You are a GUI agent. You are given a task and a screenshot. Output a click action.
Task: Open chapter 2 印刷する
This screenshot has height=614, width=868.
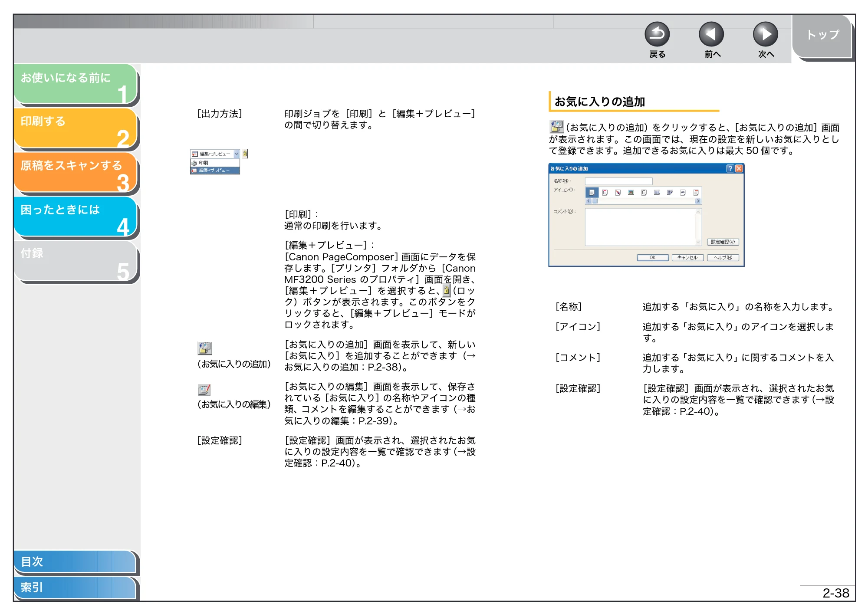pyautogui.click(x=76, y=128)
